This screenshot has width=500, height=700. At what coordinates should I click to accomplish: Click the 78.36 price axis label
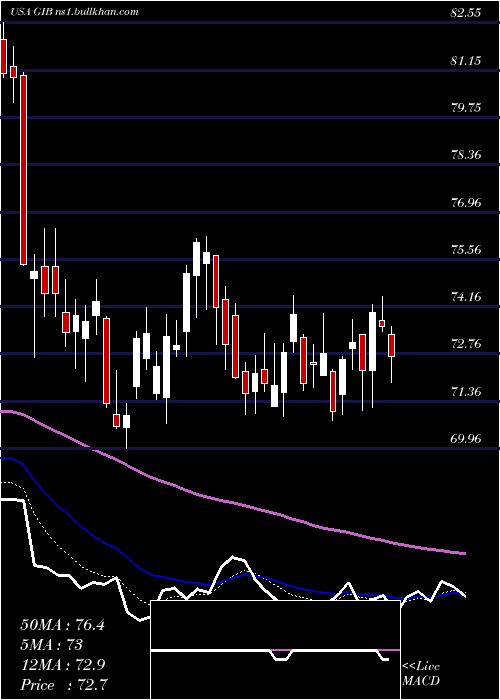click(466, 155)
